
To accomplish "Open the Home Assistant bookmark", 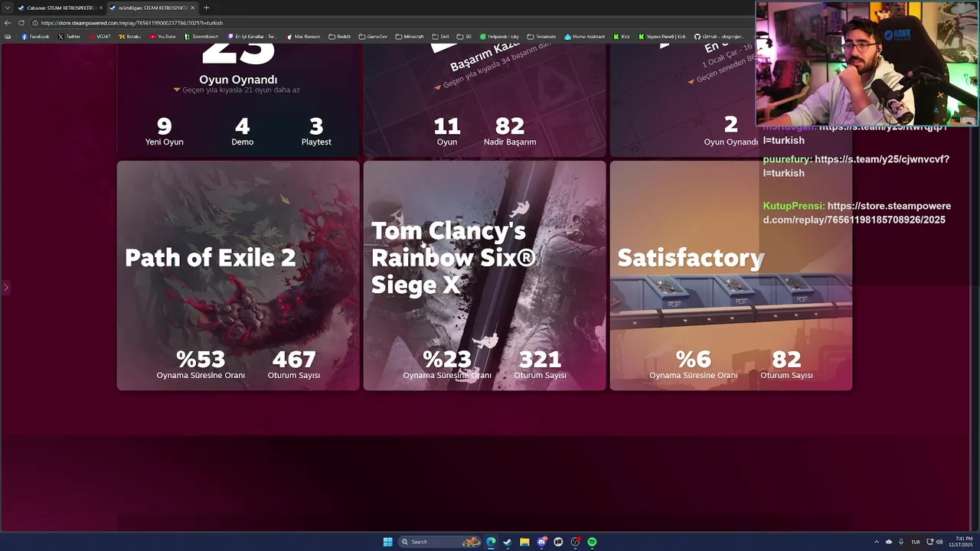I will click(x=584, y=37).
